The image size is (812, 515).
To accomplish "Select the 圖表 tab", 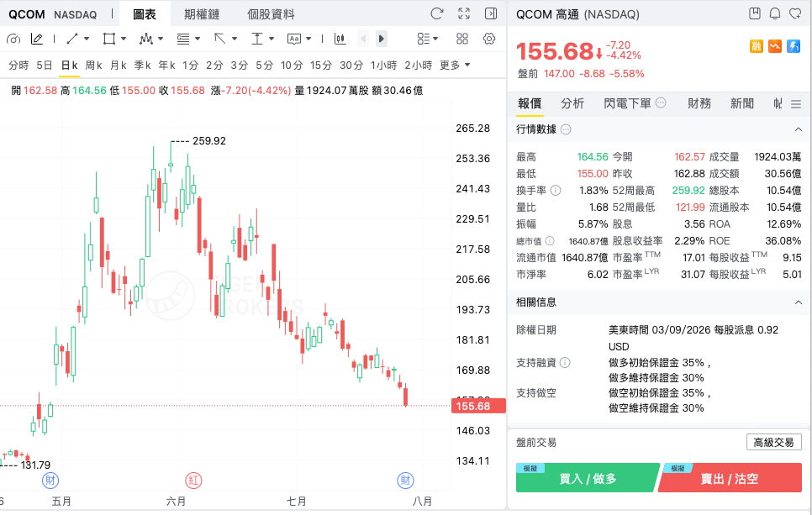I will (x=145, y=14).
